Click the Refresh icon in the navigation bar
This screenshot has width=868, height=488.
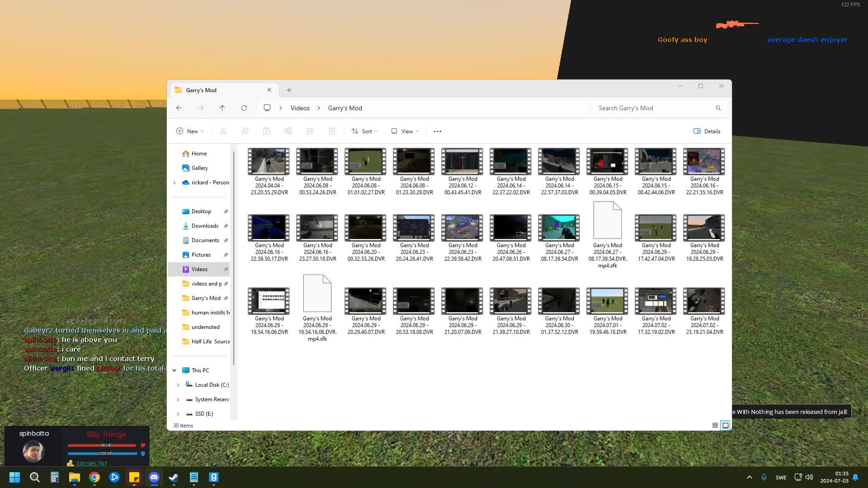click(244, 108)
